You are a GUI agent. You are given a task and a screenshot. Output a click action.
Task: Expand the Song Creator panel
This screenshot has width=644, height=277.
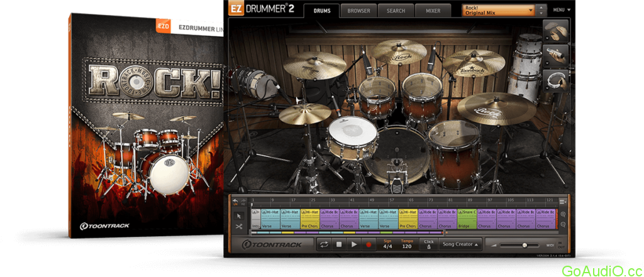click(460, 244)
